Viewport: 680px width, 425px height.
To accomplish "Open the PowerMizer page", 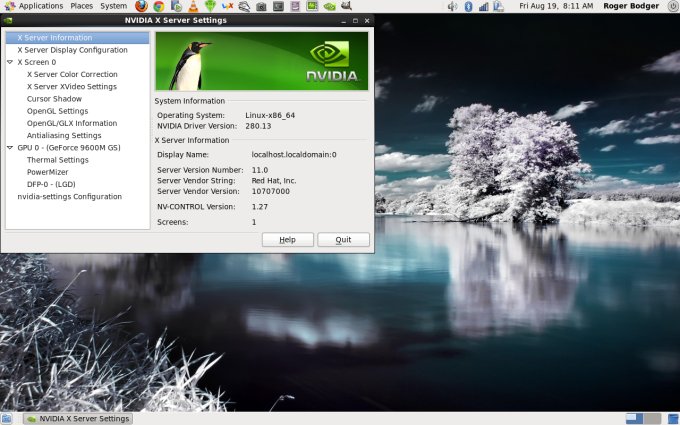I will (x=47, y=172).
